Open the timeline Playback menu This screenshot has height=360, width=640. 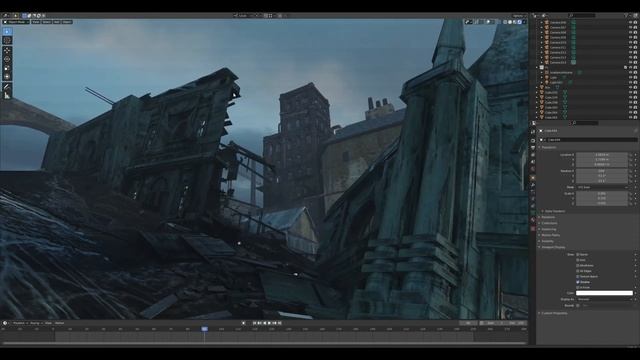20,323
